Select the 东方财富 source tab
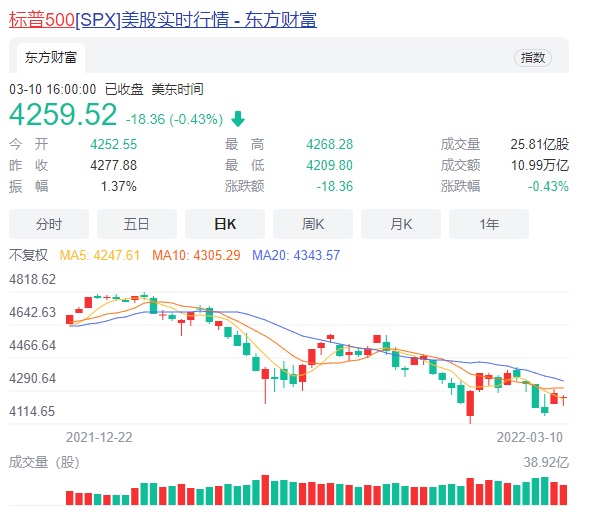The width and height of the screenshot is (603, 515). (x=48, y=58)
